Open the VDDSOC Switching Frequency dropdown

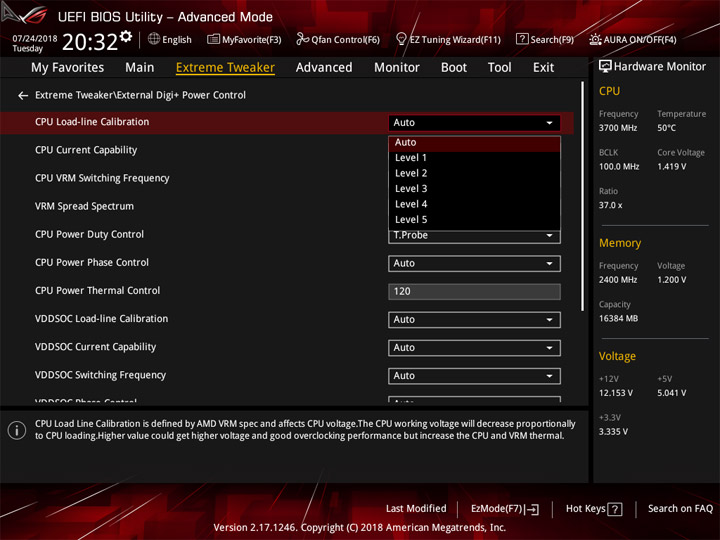(474, 376)
